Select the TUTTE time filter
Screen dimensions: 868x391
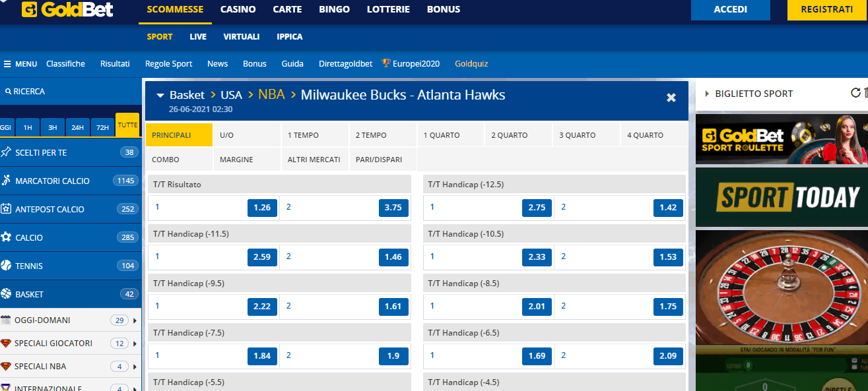click(x=127, y=125)
